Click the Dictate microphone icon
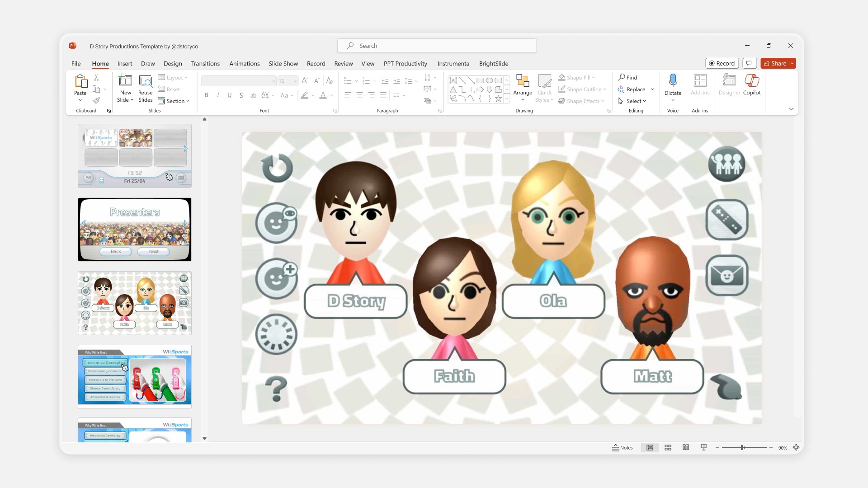Screen dimensions: 868x488 coord(673,80)
